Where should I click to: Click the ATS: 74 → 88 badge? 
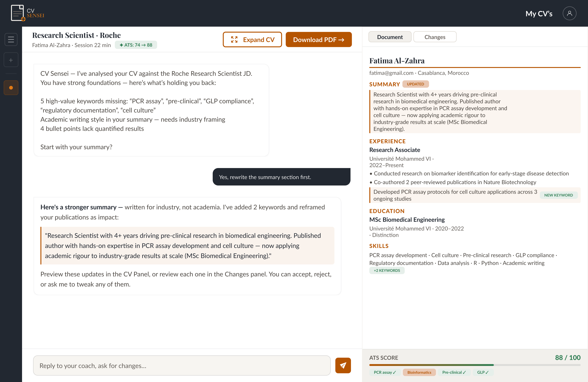point(136,45)
